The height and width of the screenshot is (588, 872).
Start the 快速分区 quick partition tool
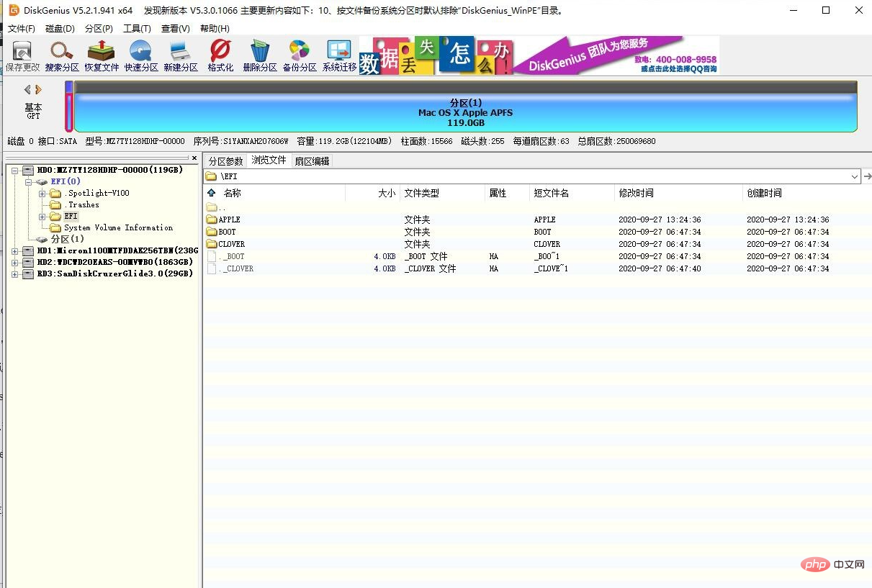[140, 56]
